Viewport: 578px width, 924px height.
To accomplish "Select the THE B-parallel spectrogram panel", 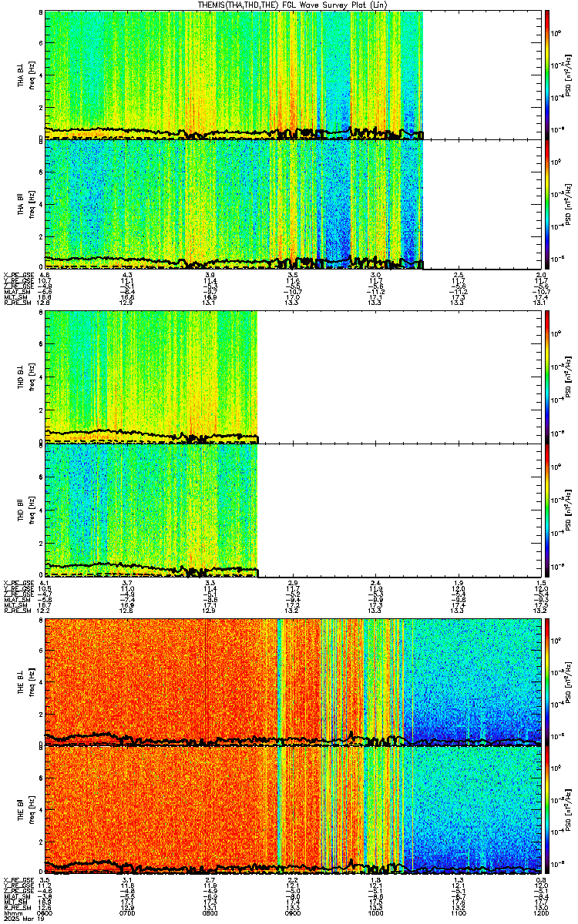I will click(x=293, y=811).
